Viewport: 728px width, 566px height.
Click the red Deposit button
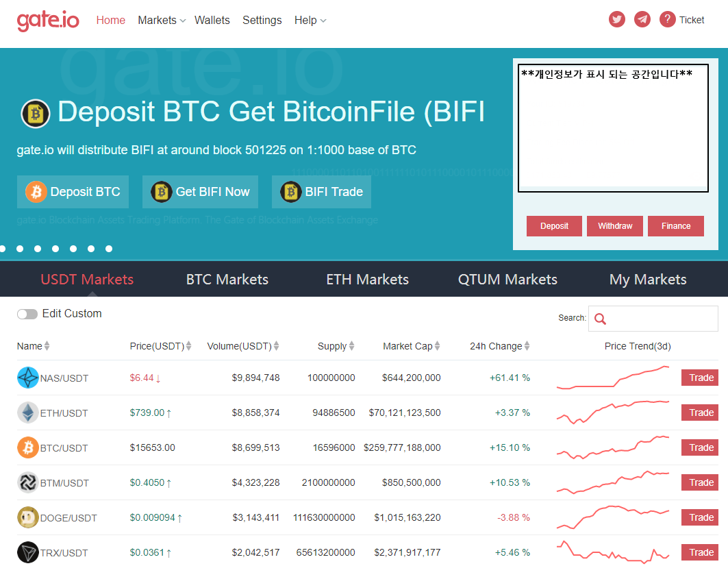click(x=554, y=226)
